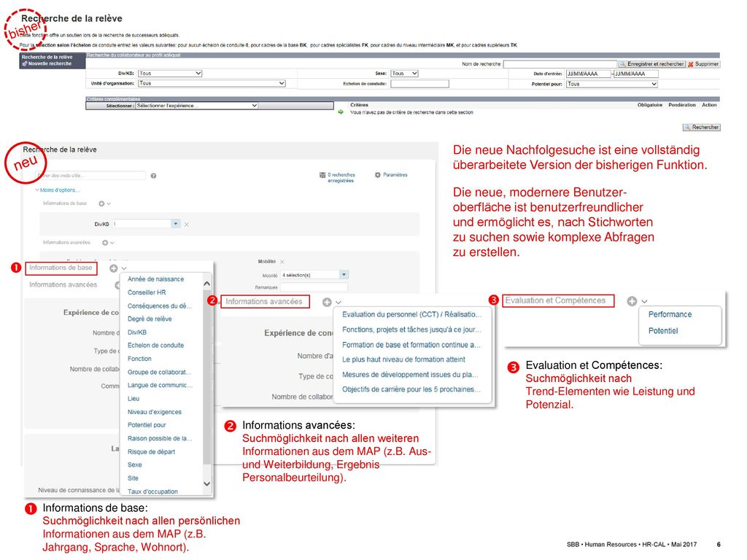Remove the Mobilité criterion with the X

click(x=282, y=262)
